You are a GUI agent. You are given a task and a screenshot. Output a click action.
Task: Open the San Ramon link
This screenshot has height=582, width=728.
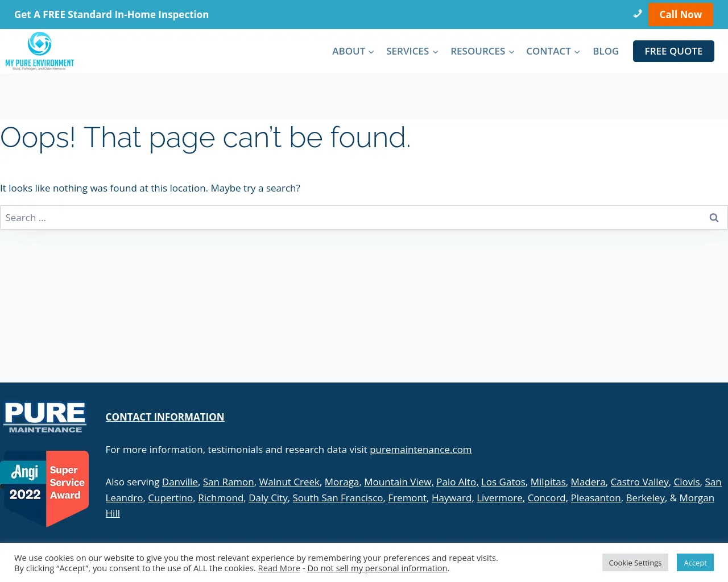point(229,482)
